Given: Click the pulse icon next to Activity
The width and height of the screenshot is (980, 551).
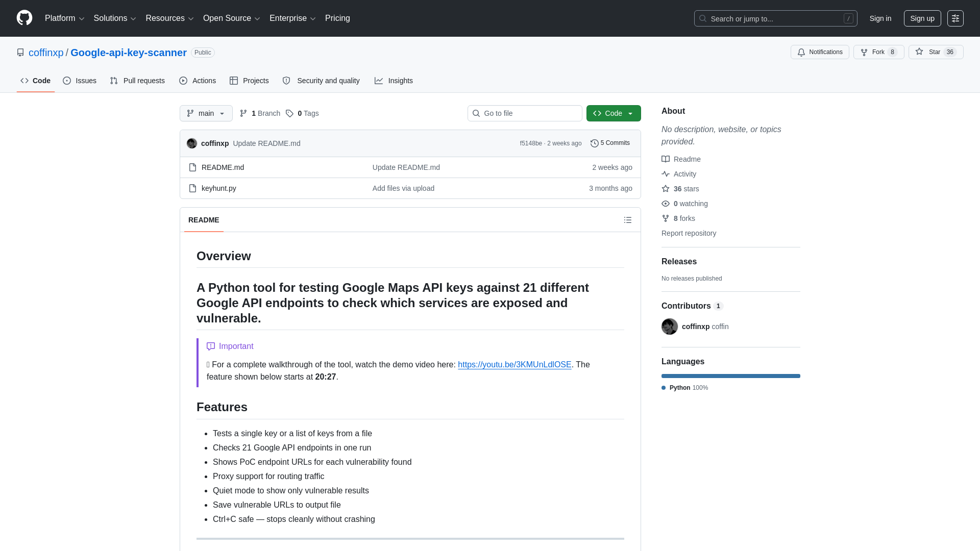Looking at the screenshot, I should pos(666,174).
